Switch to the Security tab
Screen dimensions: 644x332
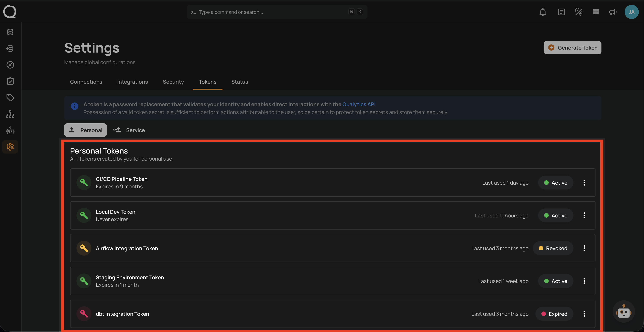(x=173, y=82)
